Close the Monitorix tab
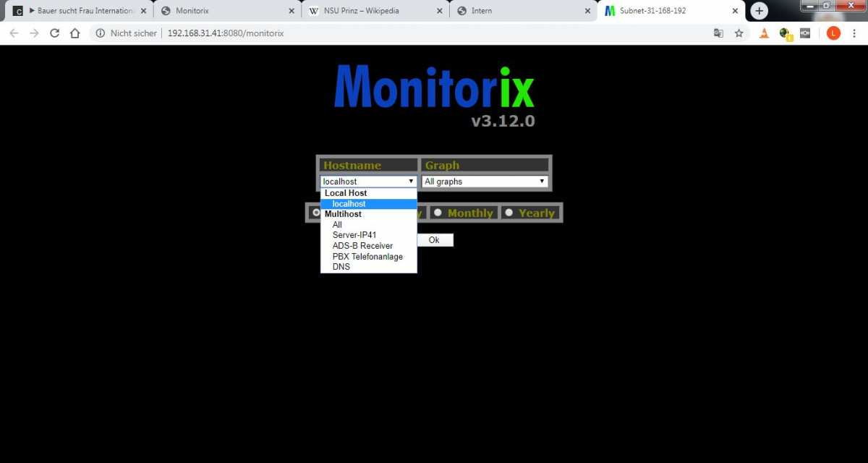The image size is (868, 463). [292, 11]
